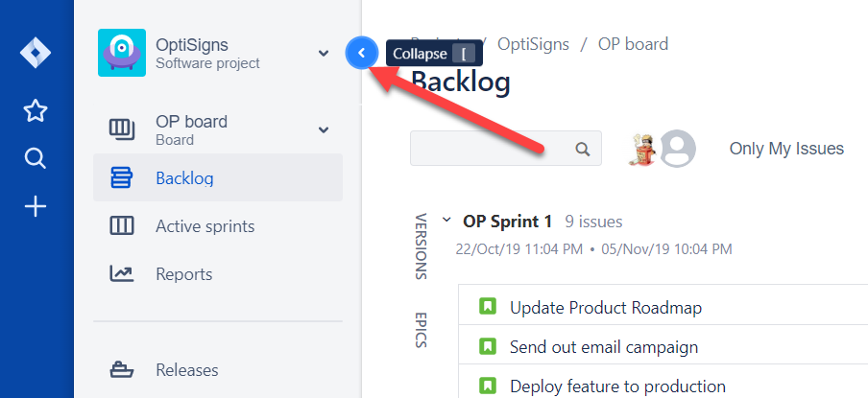Click the OptiSigns project avatar
The width and height of the screenshot is (868, 398).
tap(122, 53)
